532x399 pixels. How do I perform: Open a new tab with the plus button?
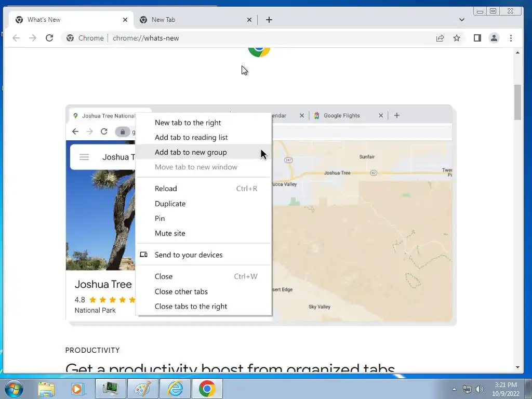click(x=269, y=20)
